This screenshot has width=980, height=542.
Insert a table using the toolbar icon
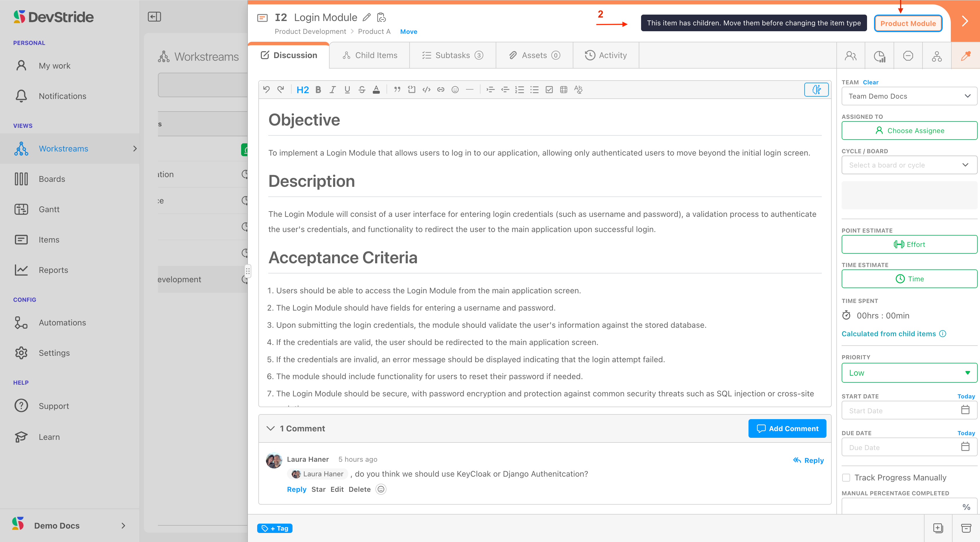coord(563,89)
